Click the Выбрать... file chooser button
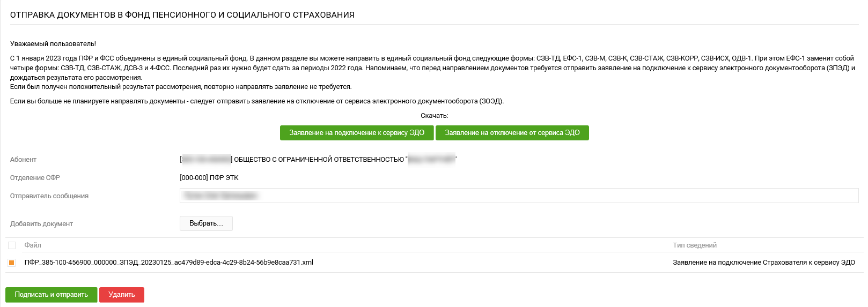The width and height of the screenshot is (868, 307). pos(206,223)
